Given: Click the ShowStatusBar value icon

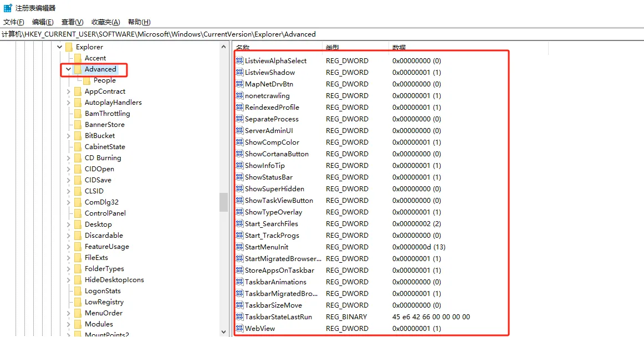Looking at the screenshot, I should [240, 177].
